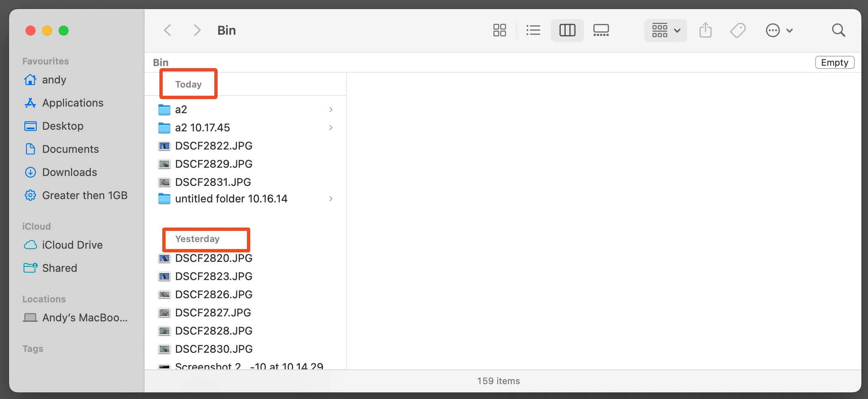Open the Downloads sidebar link
The height and width of the screenshot is (399, 868).
[69, 172]
